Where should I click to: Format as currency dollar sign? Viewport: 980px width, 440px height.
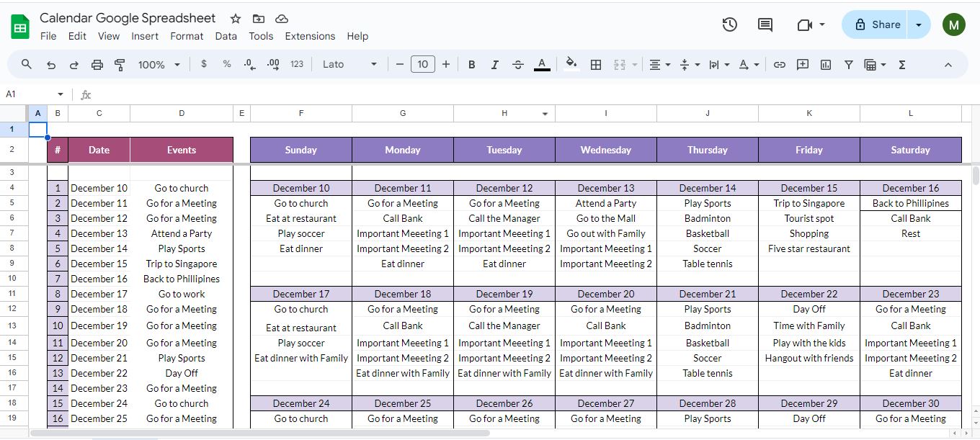[204, 64]
